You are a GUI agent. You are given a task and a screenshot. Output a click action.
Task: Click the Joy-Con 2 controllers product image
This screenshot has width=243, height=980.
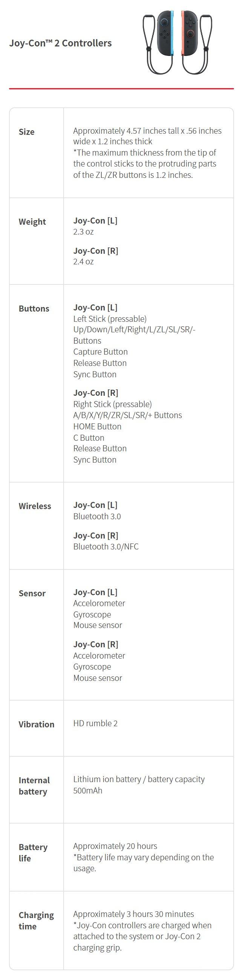pyautogui.click(x=177, y=42)
